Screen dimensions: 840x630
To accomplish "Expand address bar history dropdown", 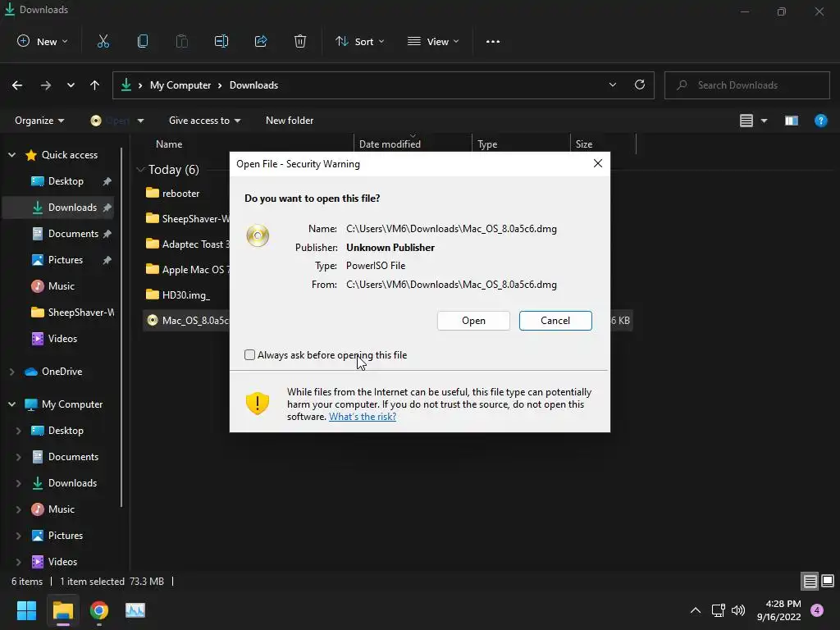I will click(x=612, y=84).
